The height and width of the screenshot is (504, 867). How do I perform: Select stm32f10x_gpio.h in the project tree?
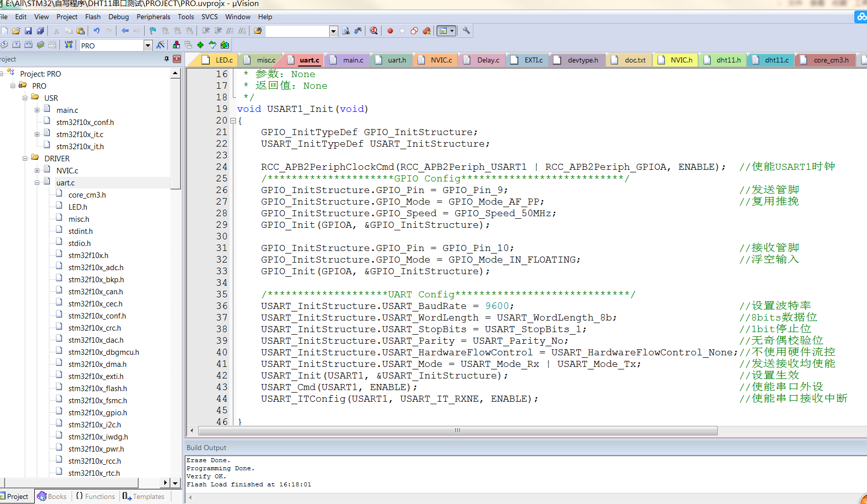98,412
